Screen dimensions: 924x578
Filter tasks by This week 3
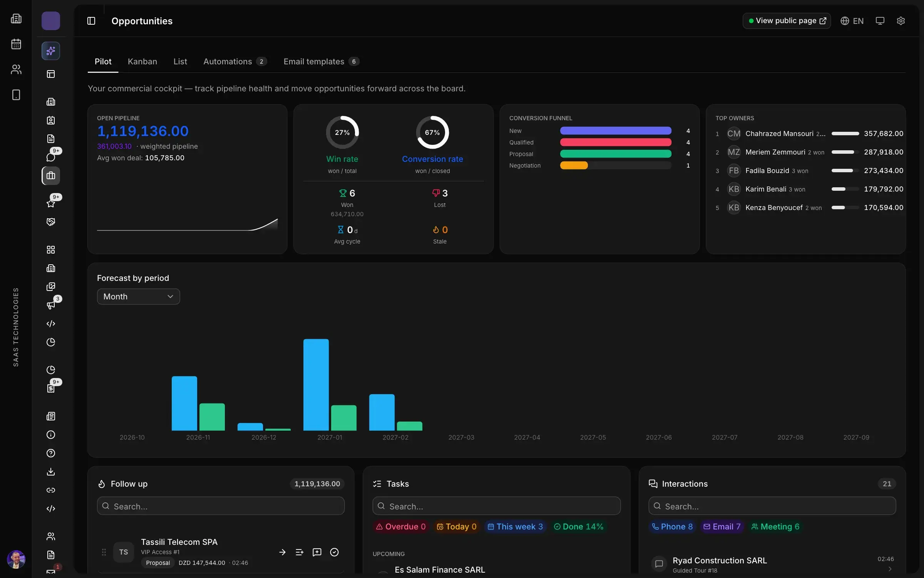[x=515, y=527]
